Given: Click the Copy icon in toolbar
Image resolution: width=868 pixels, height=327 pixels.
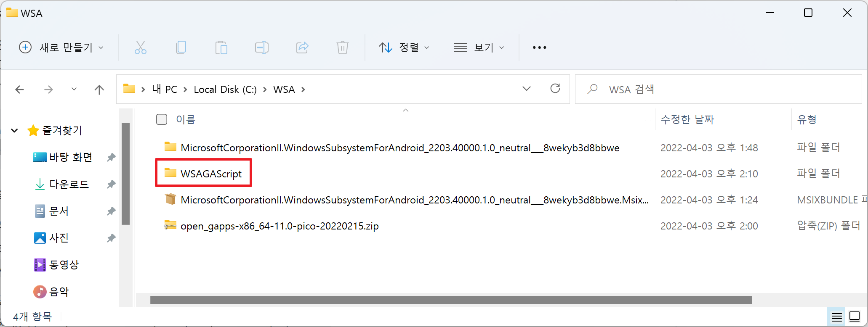Looking at the screenshot, I should pos(181,47).
